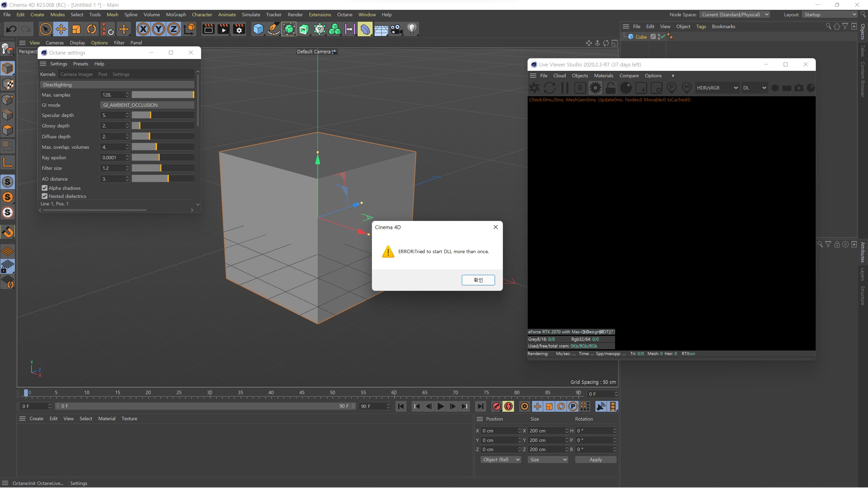The width and height of the screenshot is (868, 488).
Task: Click the Render View clapperboard icon
Action: (208, 29)
